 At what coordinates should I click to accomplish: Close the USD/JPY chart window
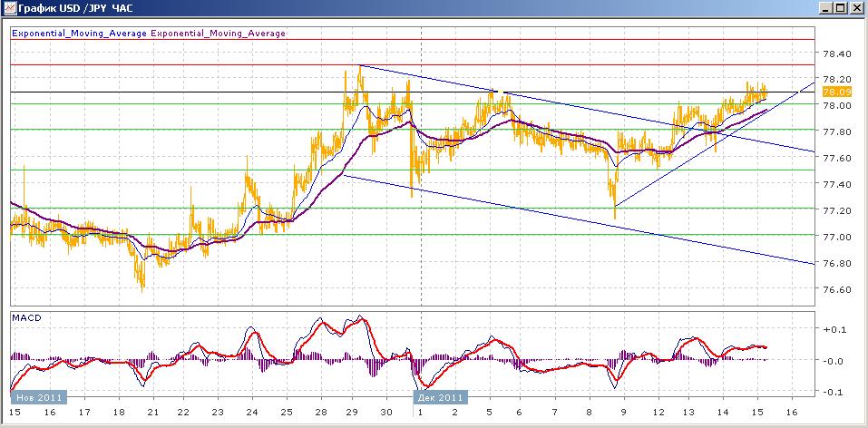click(856, 9)
